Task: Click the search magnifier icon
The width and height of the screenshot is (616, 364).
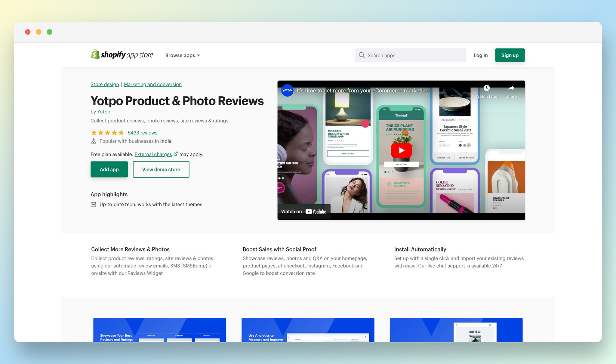Action: coord(362,55)
